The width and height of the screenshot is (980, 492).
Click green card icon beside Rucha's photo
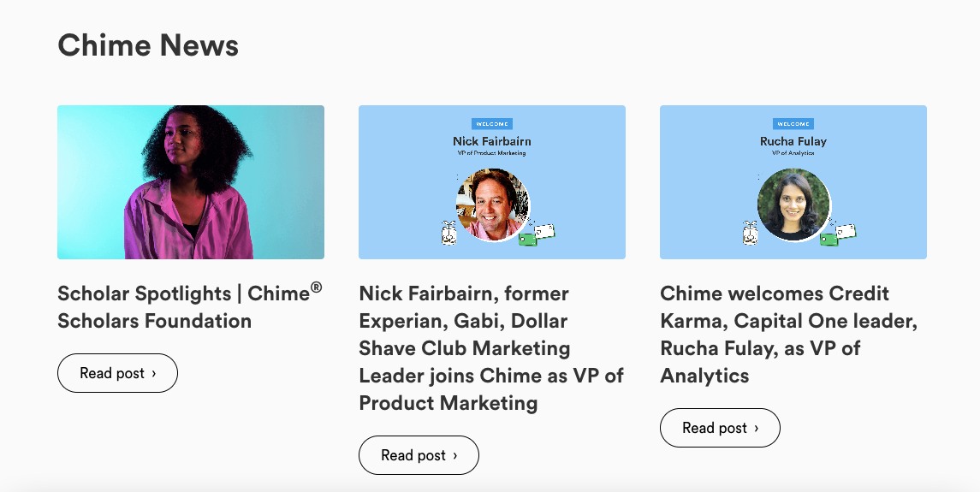(829, 239)
